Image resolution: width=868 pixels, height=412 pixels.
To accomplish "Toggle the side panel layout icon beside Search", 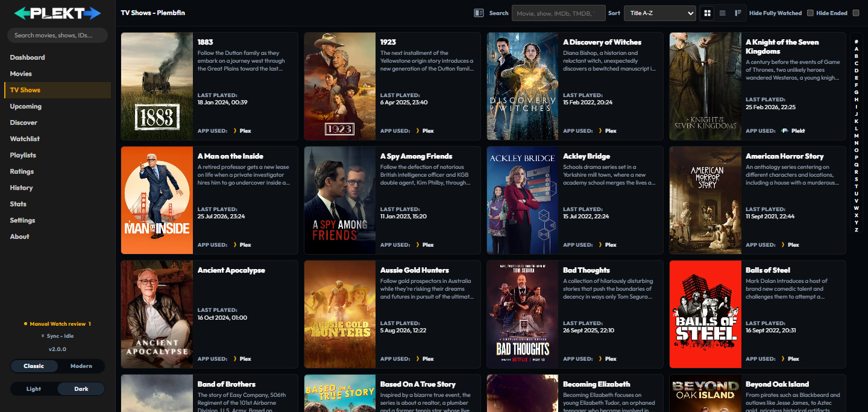I will click(479, 13).
